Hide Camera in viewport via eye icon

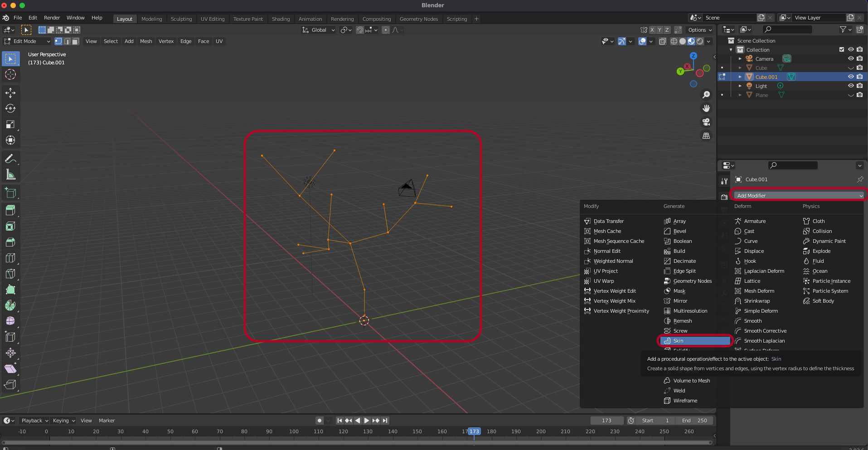tap(851, 58)
